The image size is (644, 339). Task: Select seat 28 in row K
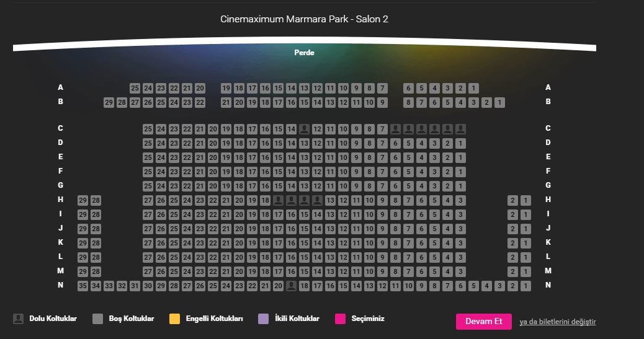[96, 244]
